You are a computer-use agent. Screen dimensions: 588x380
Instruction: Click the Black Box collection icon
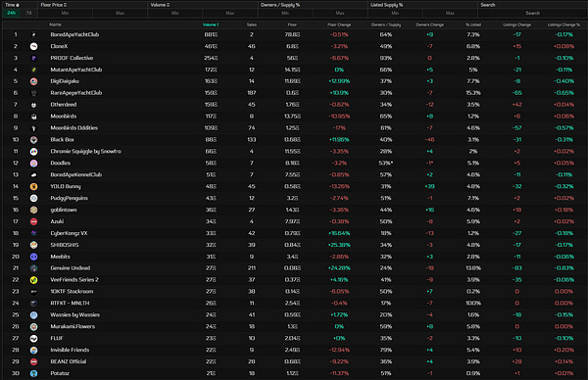point(33,140)
